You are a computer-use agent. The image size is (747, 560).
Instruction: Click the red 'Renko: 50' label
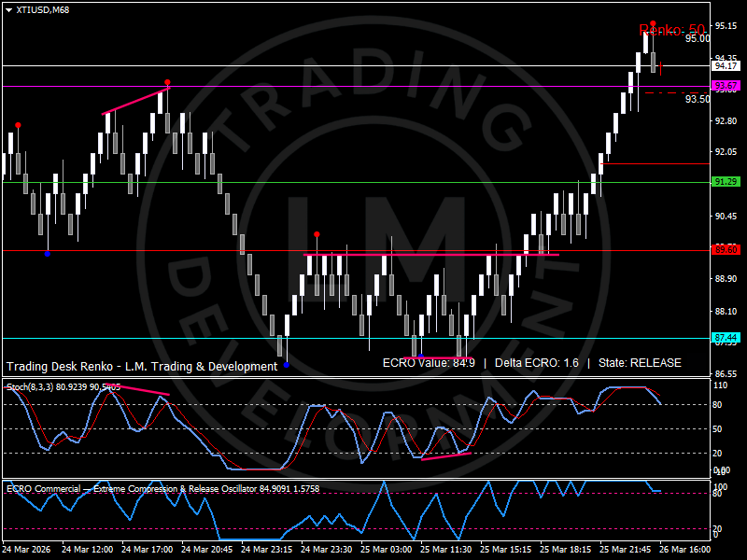tap(671, 30)
